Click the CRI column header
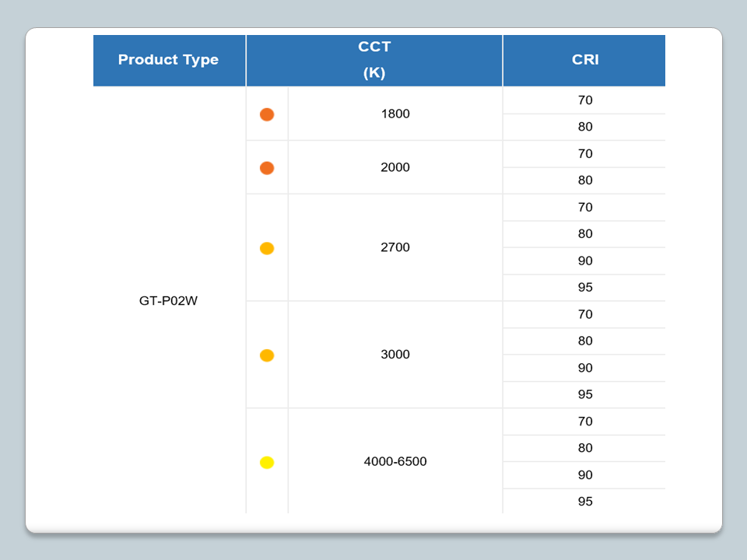 pos(584,60)
